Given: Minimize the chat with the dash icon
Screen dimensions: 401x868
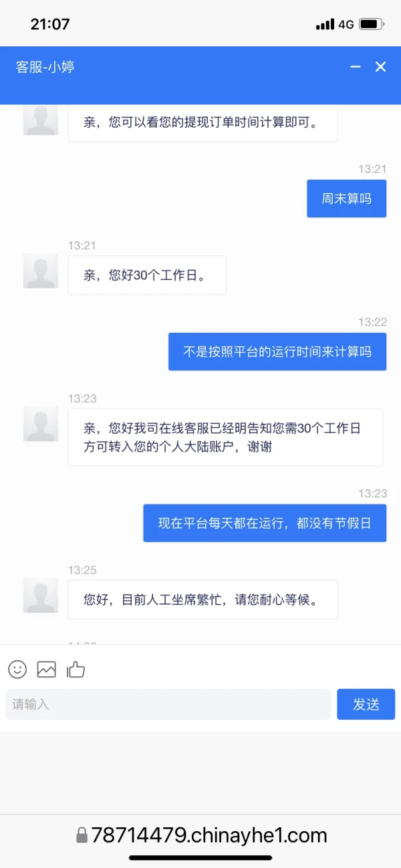Looking at the screenshot, I should click(x=356, y=67).
